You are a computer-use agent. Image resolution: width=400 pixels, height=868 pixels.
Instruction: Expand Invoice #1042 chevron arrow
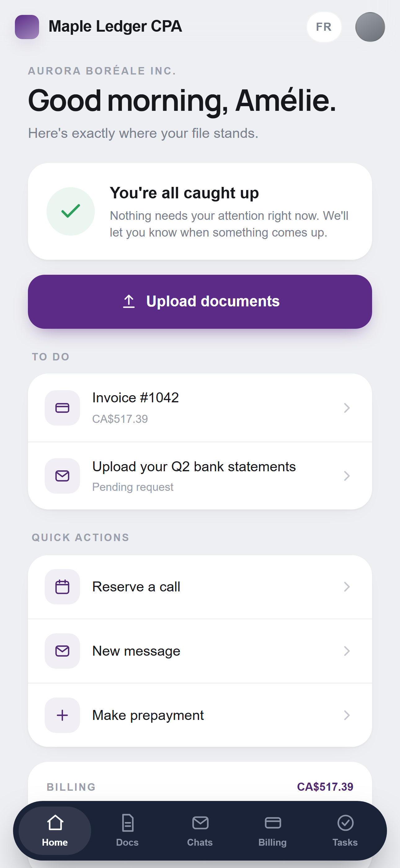click(347, 408)
